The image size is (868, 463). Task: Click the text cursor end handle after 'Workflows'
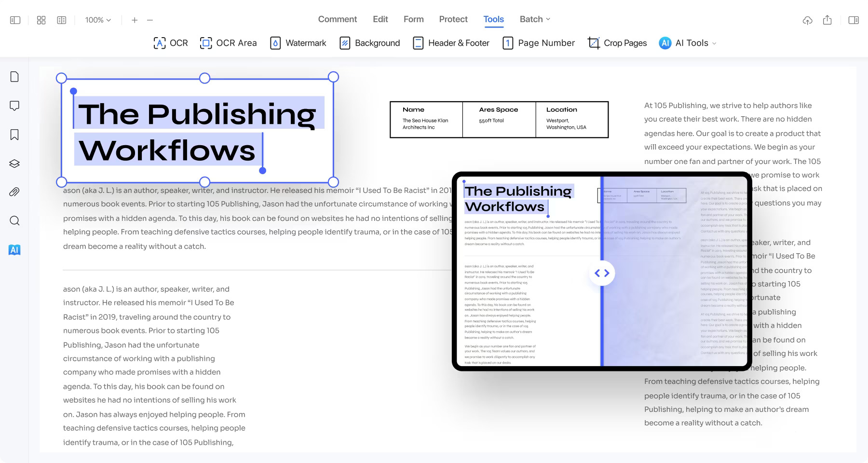pyautogui.click(x=262, y=170)
